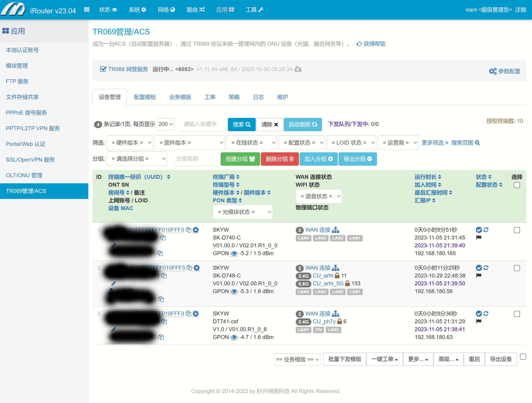Click 导出设备 button
The width and height of the screenshot is (532, 403).
[x=501, y=359]
